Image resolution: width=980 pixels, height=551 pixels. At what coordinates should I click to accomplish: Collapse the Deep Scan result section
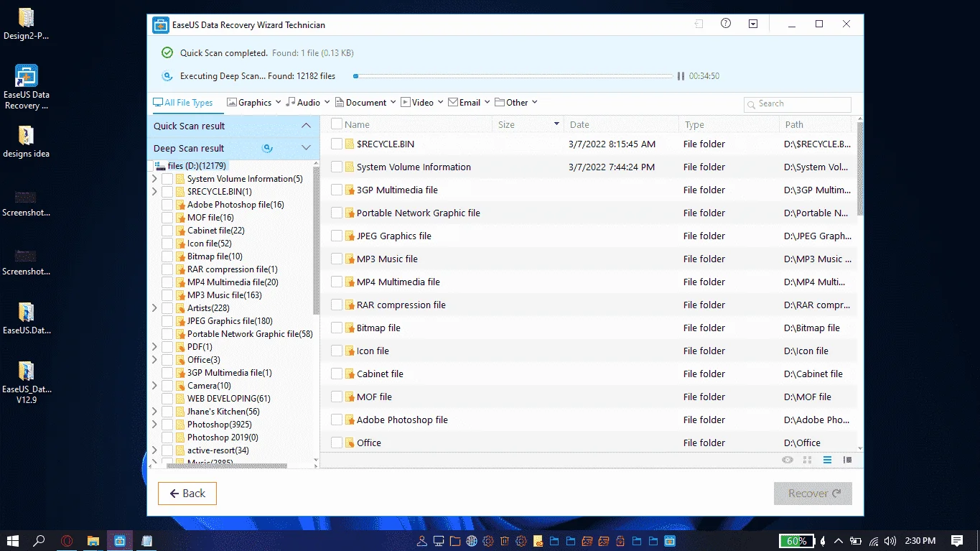(306, 148)
